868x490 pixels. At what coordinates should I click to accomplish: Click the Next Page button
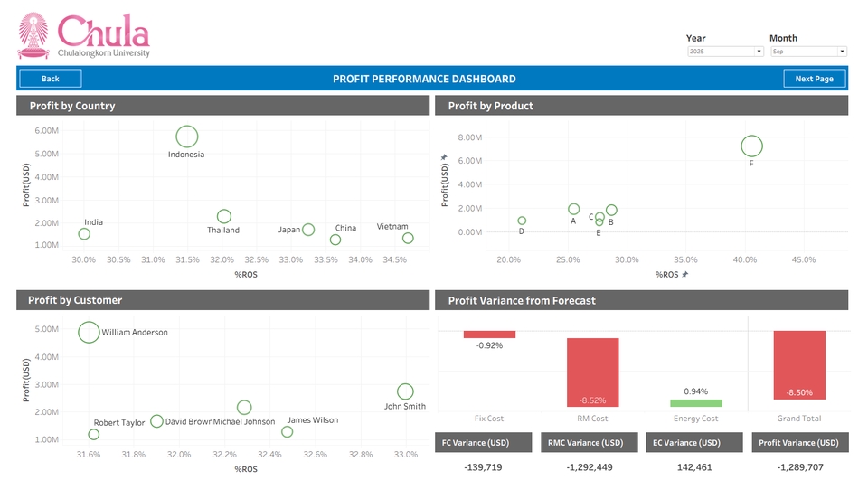click(x=814, y=79)
